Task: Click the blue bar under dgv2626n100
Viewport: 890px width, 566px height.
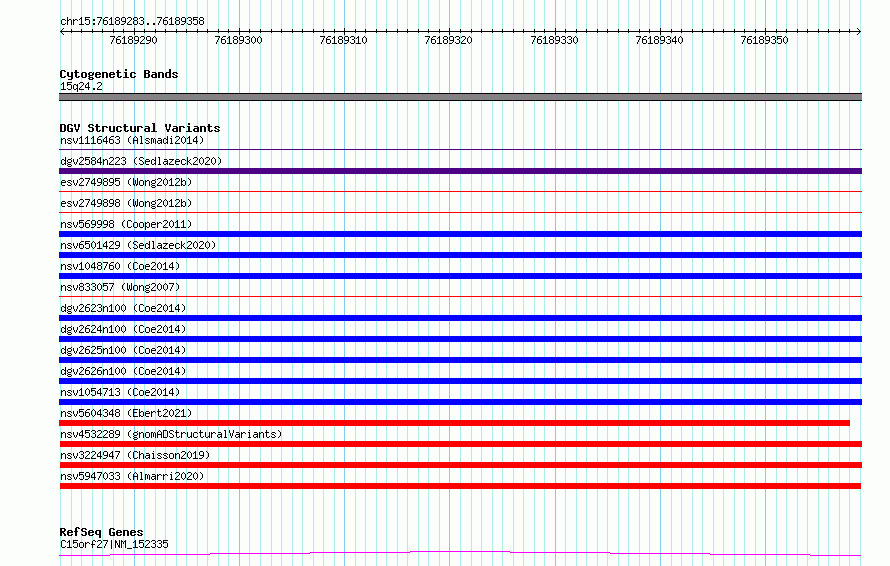Action: tap(460, 381)
